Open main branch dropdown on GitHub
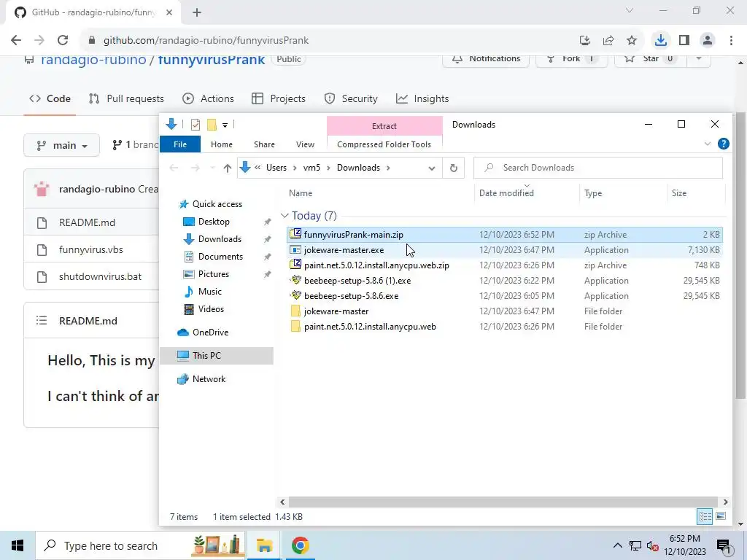This screenshot has width=747, height=560. click(61, 145)
